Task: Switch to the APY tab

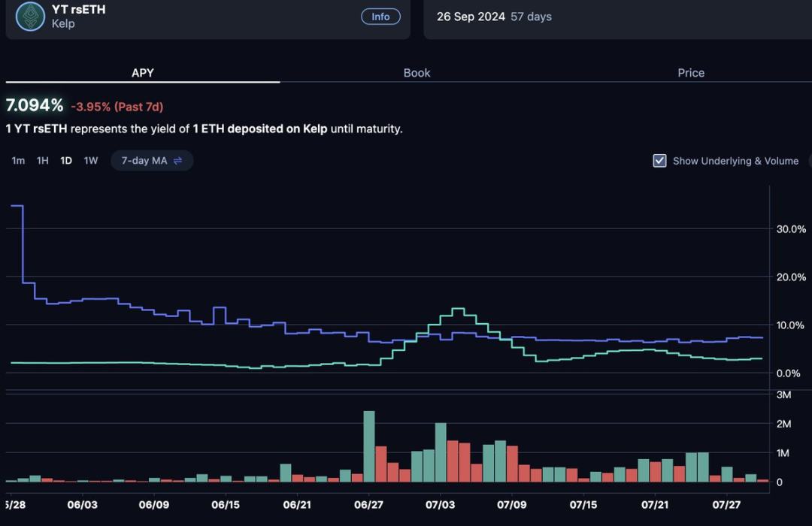Action: point(143,73)
